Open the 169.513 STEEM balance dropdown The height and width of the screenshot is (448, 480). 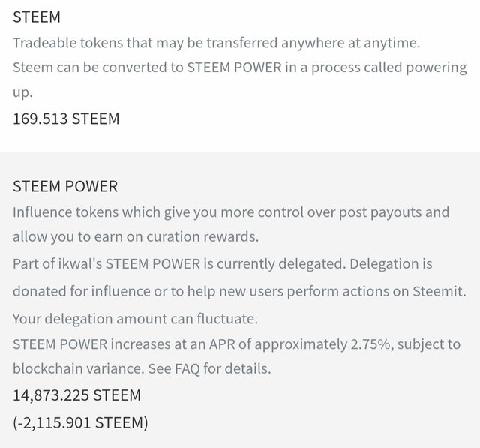tap(66, 119)
